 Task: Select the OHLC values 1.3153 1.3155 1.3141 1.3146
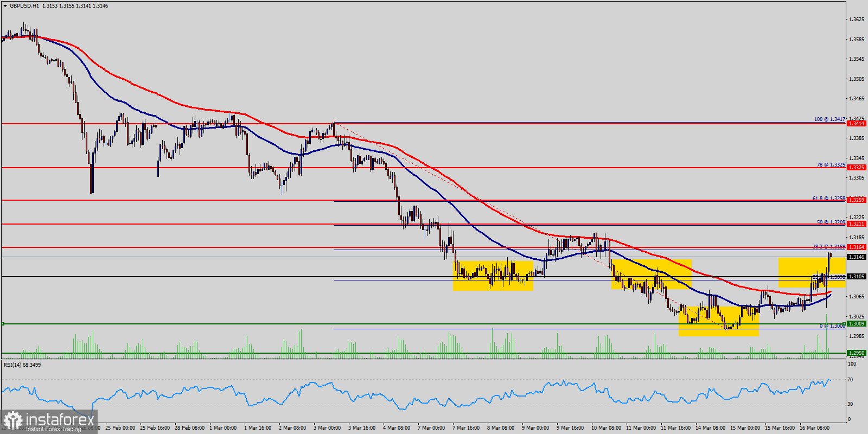[75, 6]
